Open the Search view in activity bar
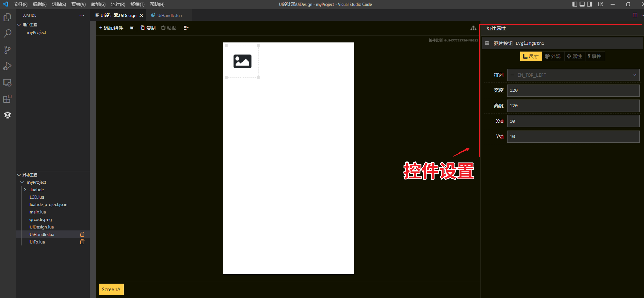644x298 pixels. click(7, 34)
